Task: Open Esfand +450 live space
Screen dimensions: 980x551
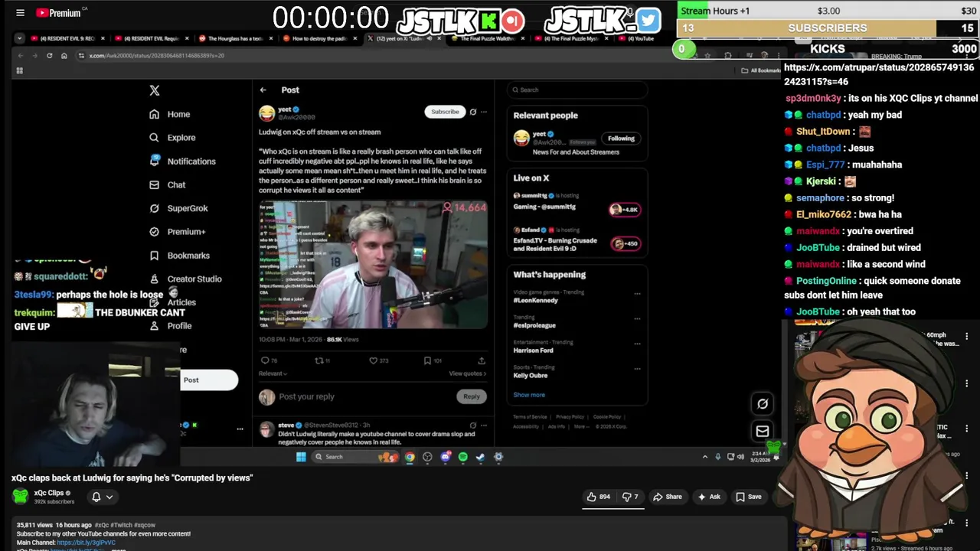Action: (625, 243)
